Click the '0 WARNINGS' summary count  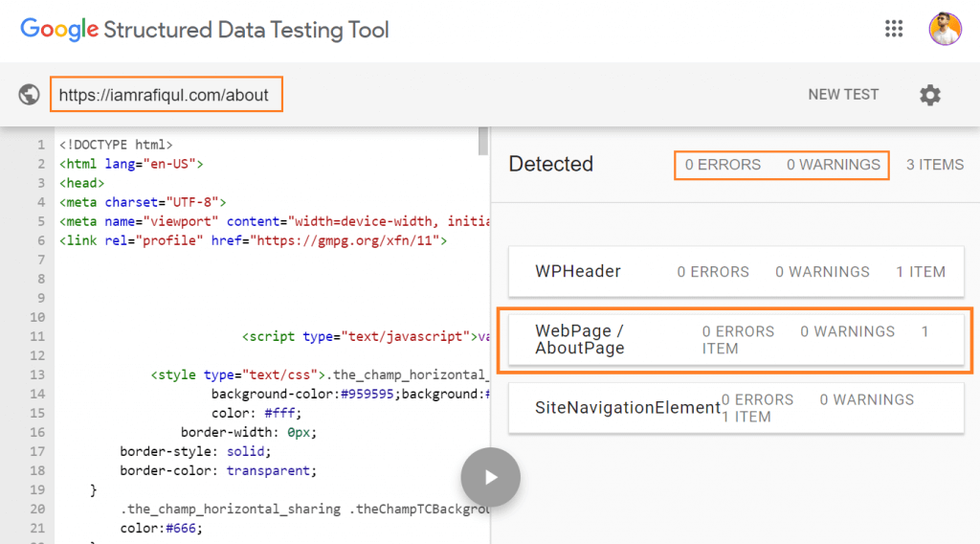[834, 165]
